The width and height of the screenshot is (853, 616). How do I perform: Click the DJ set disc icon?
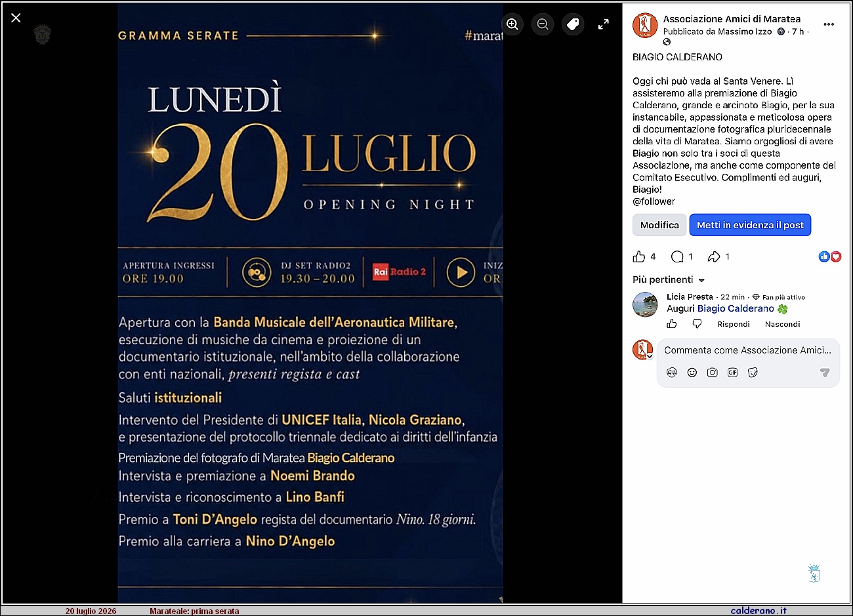tap(257, 272)
